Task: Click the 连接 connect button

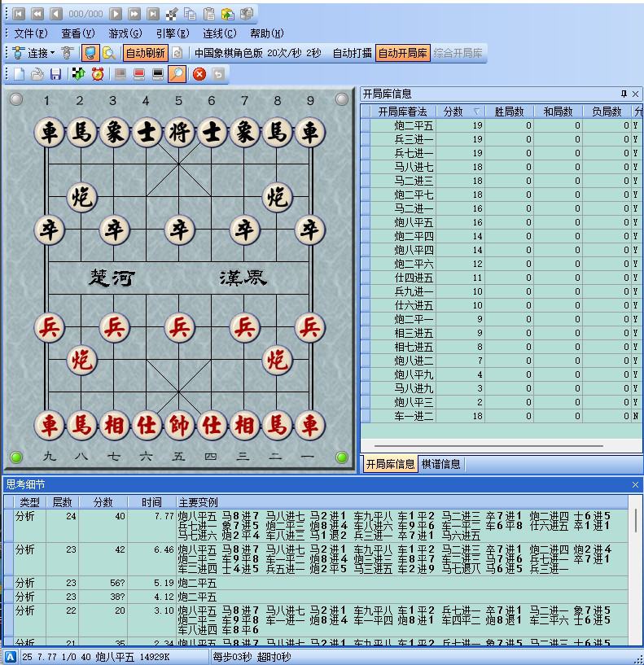Action: [x=29, y=53]
